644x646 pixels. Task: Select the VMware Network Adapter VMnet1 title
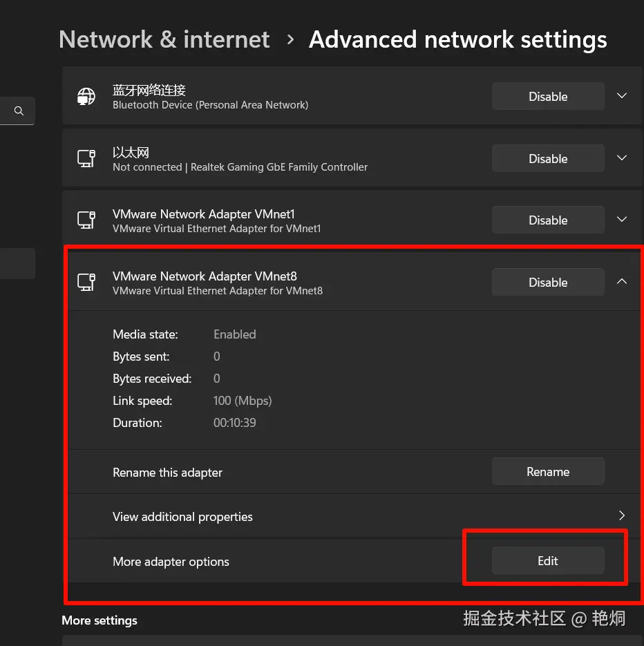(x=203, y=214)
